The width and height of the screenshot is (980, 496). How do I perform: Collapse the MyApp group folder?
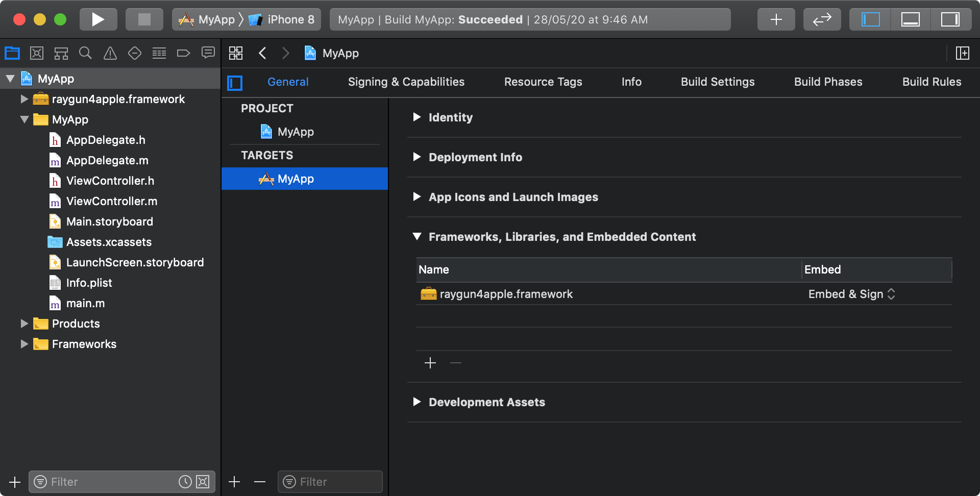(24, 119)
